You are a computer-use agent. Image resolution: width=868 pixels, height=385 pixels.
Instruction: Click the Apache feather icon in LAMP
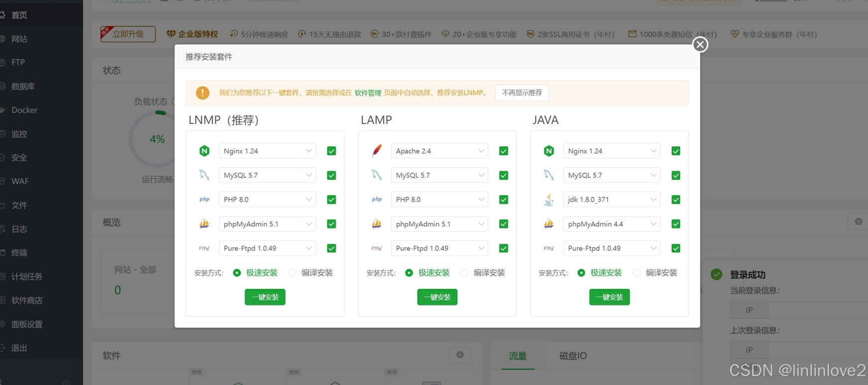tap(377, 151)
